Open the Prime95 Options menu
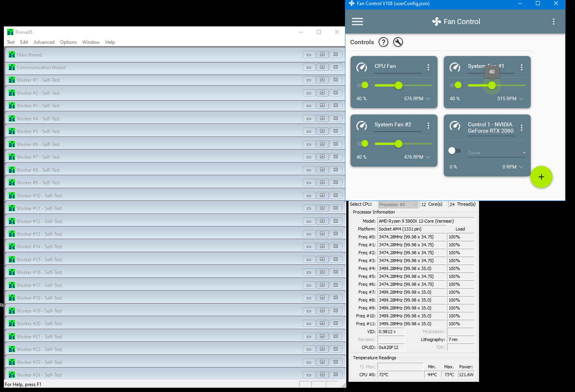 pyautogui.click(x=68, y=42)
